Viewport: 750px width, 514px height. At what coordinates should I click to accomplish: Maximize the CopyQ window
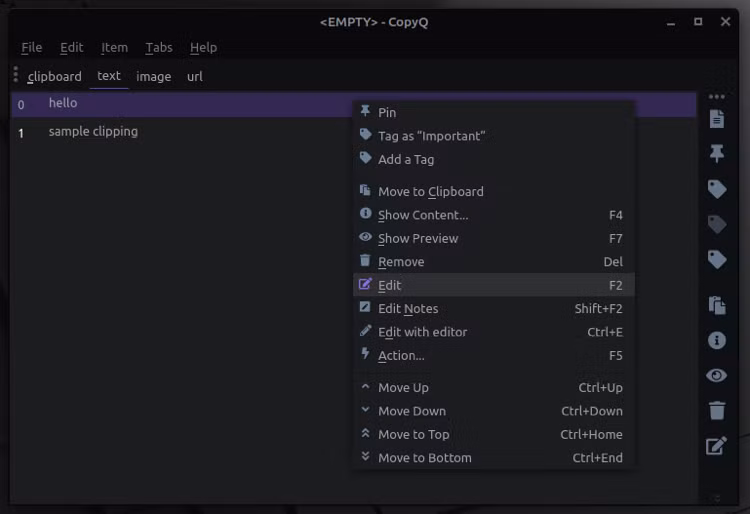[698, 22]
